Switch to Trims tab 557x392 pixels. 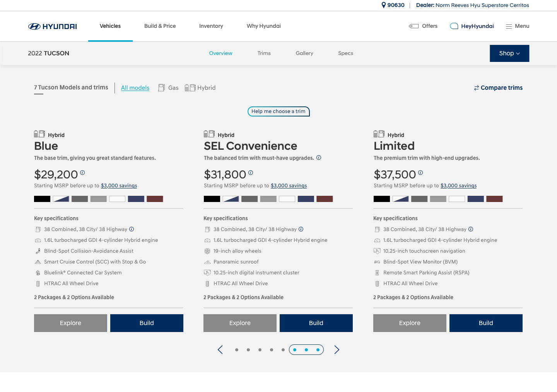pyautogui.click(x=264, y=53)
